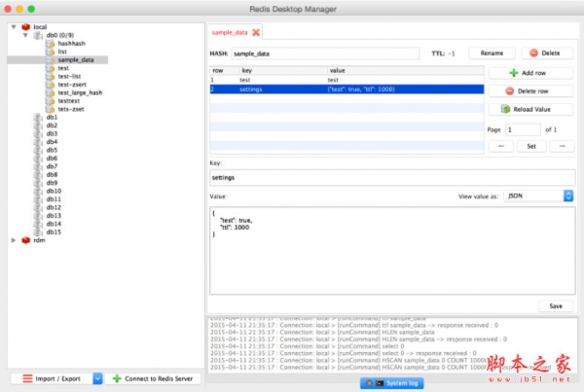Go to the next page arrow button
Image resolution: width=584 pixels, height=392 pixels.
point(562,146)
